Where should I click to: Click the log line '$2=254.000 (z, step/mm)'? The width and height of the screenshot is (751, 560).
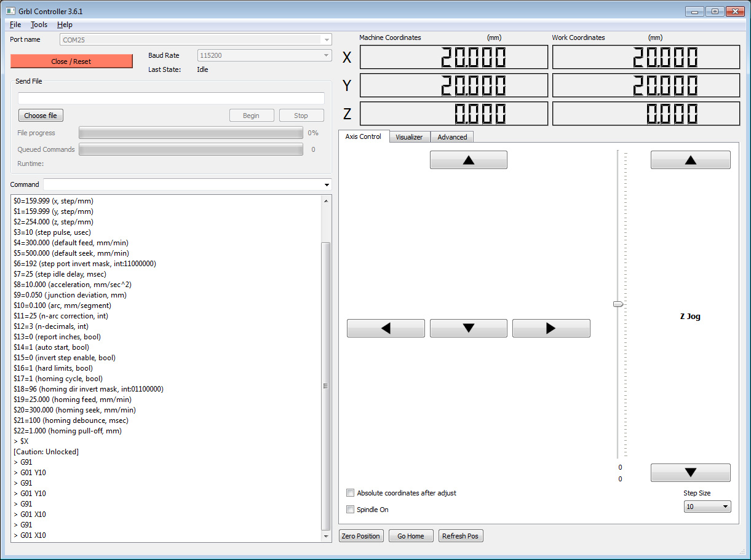(x=54, y=222)
